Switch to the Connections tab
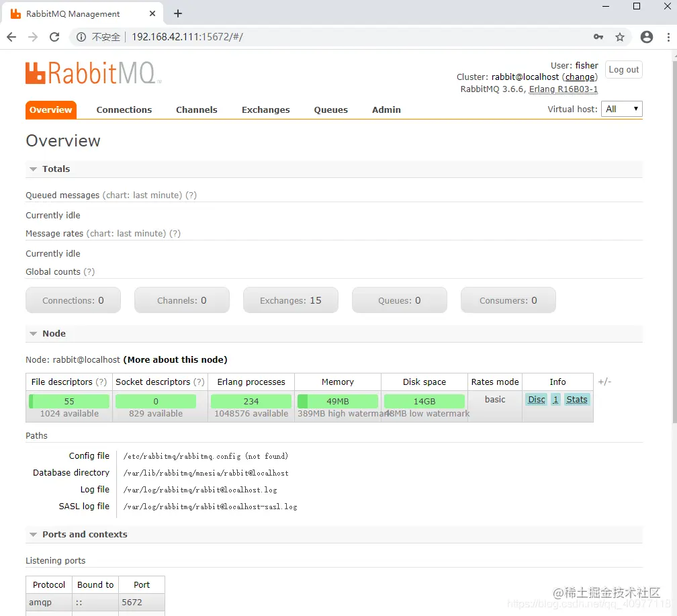The image size is (677, 616). [x=124, y=109]
